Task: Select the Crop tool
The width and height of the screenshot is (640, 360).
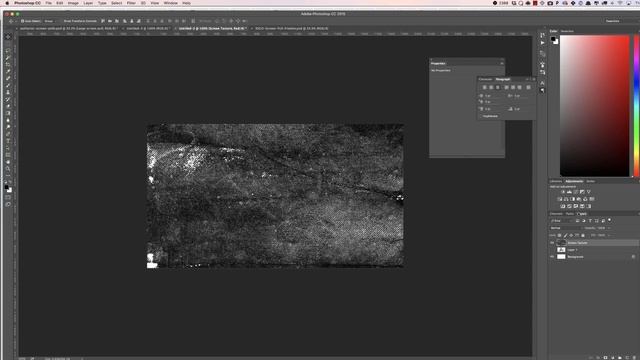Action: pos(8,65)
